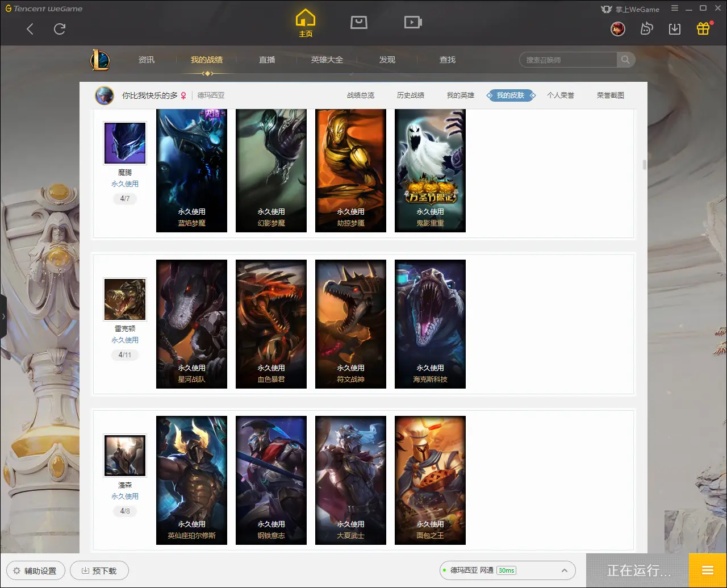Open the user avatar in top right

click(x=618, y=28)
